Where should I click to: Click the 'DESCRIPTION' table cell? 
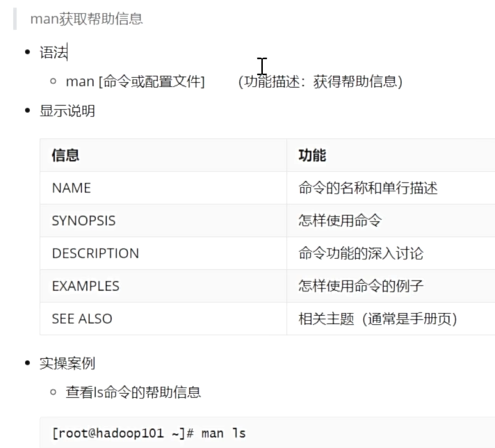click(163, 253)
